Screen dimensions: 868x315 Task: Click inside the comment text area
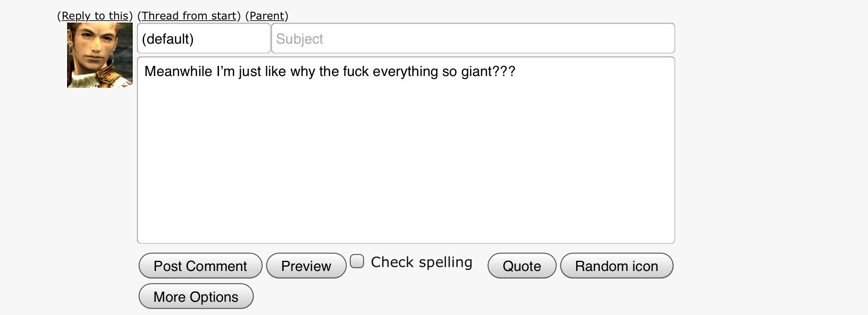tap(406, 150)
